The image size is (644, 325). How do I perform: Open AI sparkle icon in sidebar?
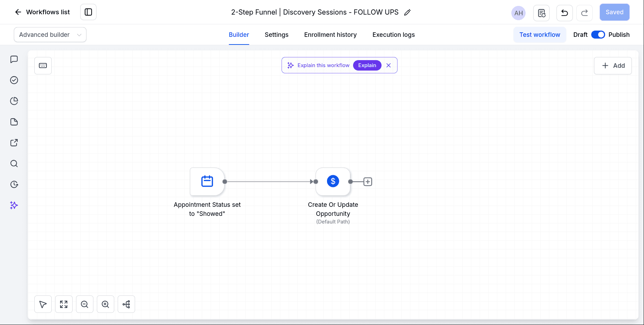click(14, 205)
